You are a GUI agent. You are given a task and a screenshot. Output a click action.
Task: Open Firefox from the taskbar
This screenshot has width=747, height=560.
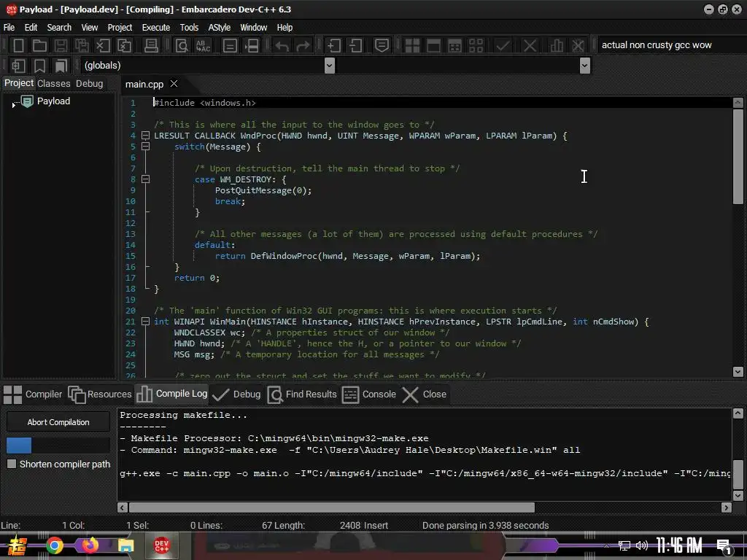point(90,545)
